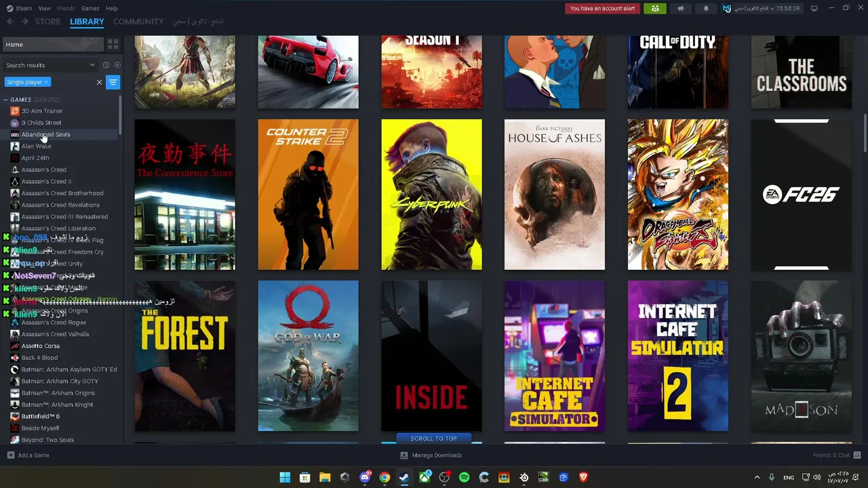This screenshot has height=488, width=868.
Task: Open the announcements megaphone icon
Action: 681,8
